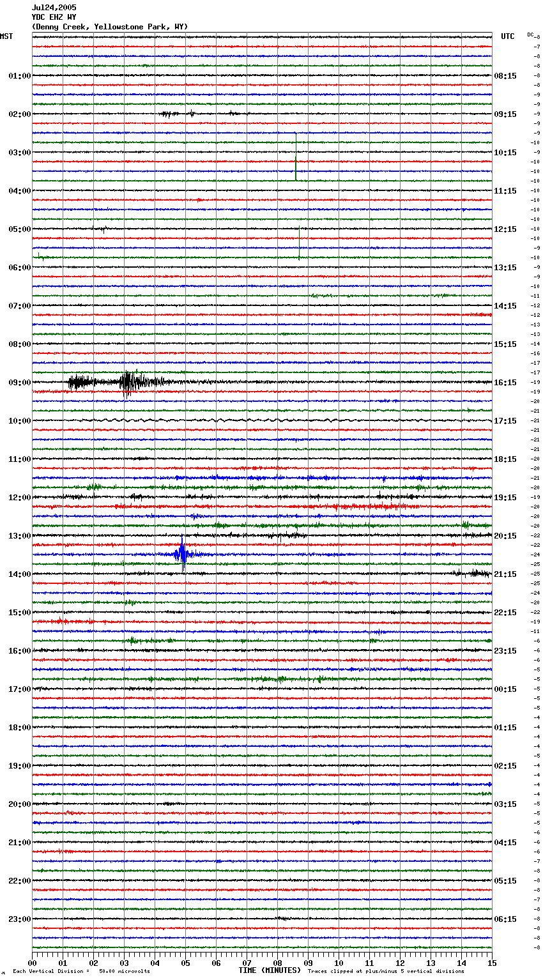The image size is (543, 980).
Task: Click the 23:15 UTC time label
Action: tap(505, 651)
